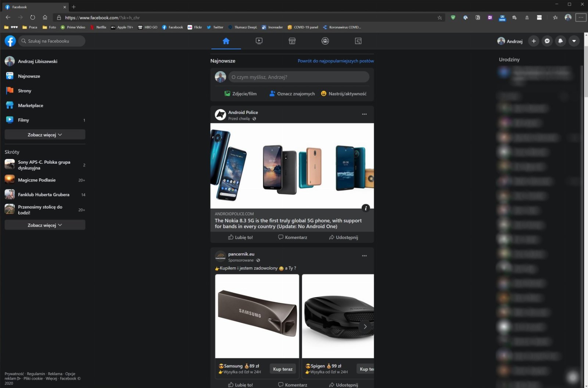
Task: Open Android Police post options menu
Action: click(x=364, y=114)
